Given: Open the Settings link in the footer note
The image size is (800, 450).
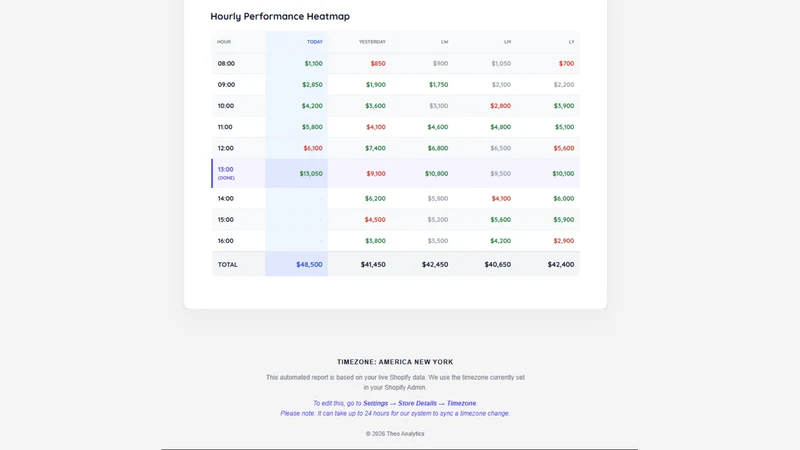Looking at the screenshot, I should tap(376, 403).
